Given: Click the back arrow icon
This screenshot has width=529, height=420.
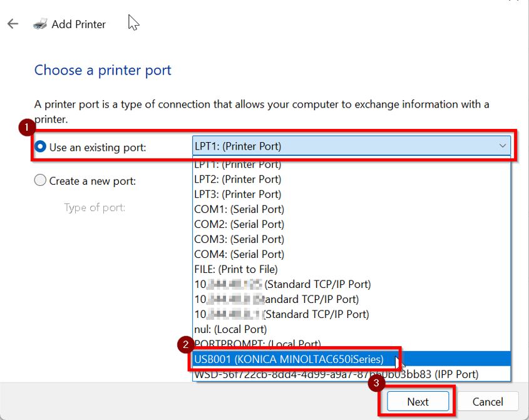Looking at the screenshot, I should point(13,24).
